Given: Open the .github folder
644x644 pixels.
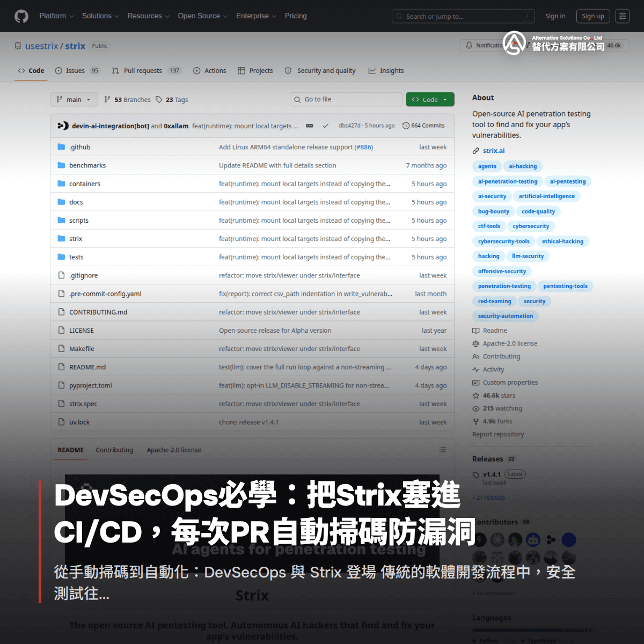Looking at the screenshot, I should click(79, 147).
